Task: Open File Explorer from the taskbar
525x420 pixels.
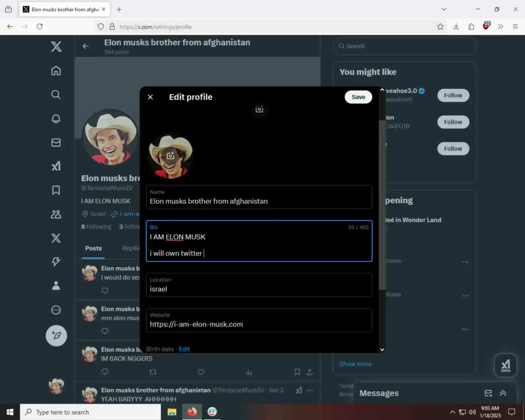Action: (x=172, y=412)
